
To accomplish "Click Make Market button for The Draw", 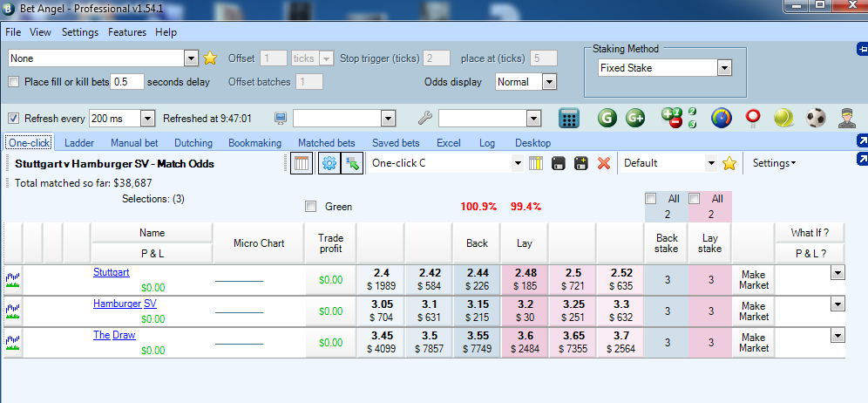I will pyautogui.click(x=754, y=343).
